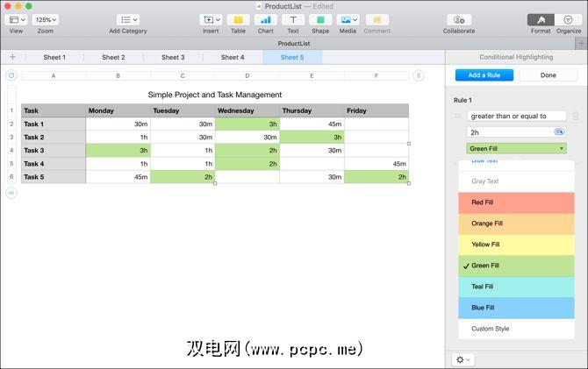Select the Red Fill color option
588x369 pixels.
[515, 202]
